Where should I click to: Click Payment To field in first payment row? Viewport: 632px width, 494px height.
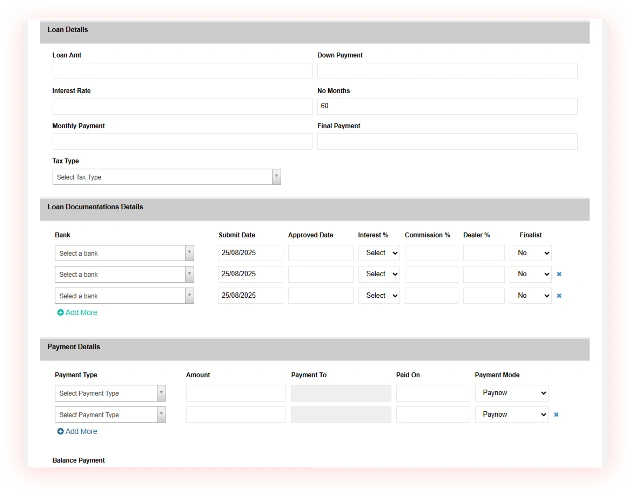[341, 393]
